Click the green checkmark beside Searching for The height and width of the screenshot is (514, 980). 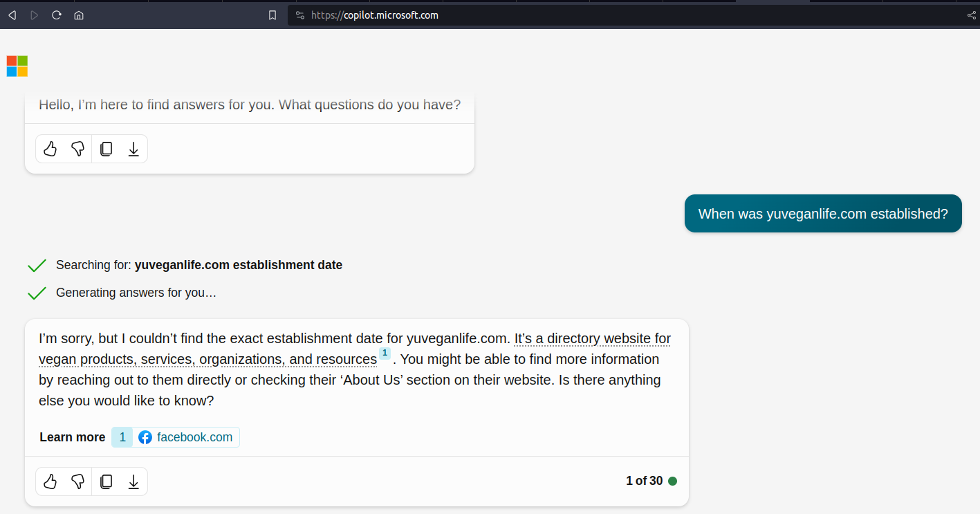click(37, 266)
